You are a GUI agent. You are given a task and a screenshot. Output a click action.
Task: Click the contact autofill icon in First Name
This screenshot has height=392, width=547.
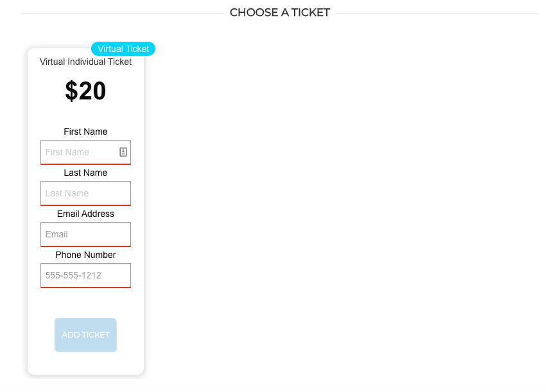(x=123, y=152)
